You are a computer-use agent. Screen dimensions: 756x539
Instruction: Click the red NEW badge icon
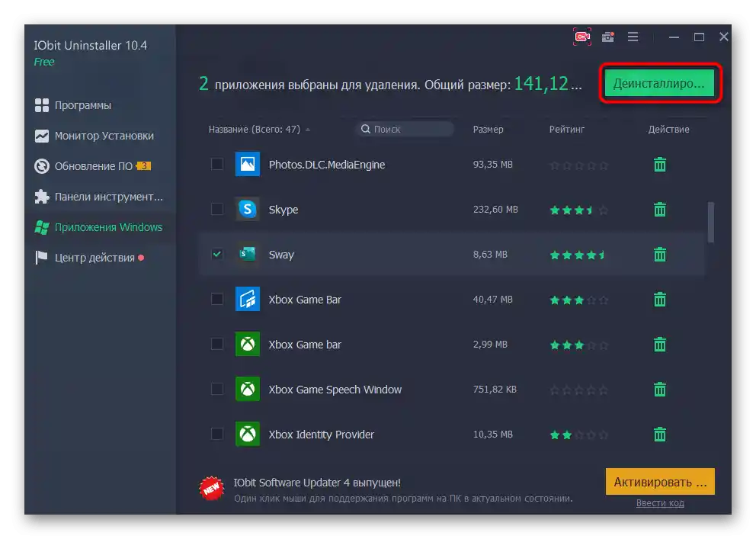tap(211, 489)
